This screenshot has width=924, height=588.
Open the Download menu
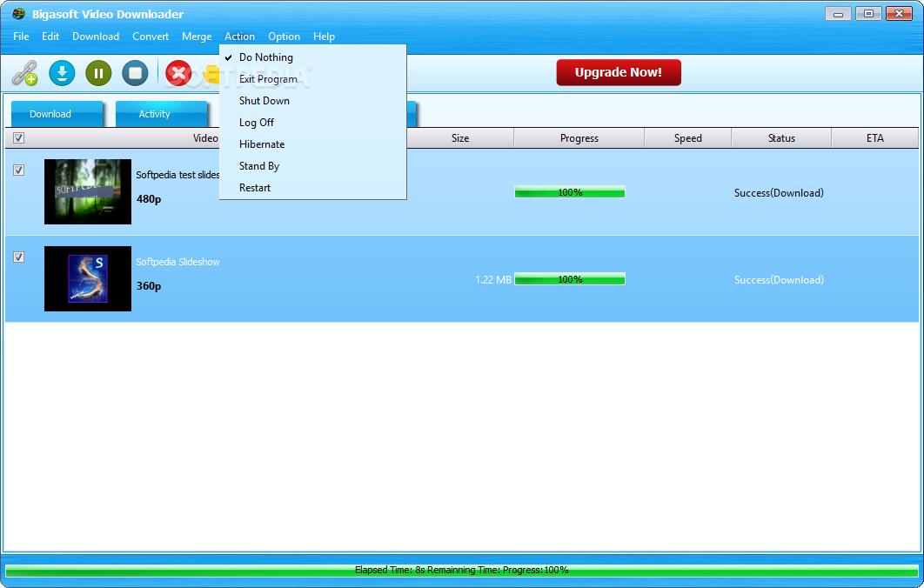(96, 37)
